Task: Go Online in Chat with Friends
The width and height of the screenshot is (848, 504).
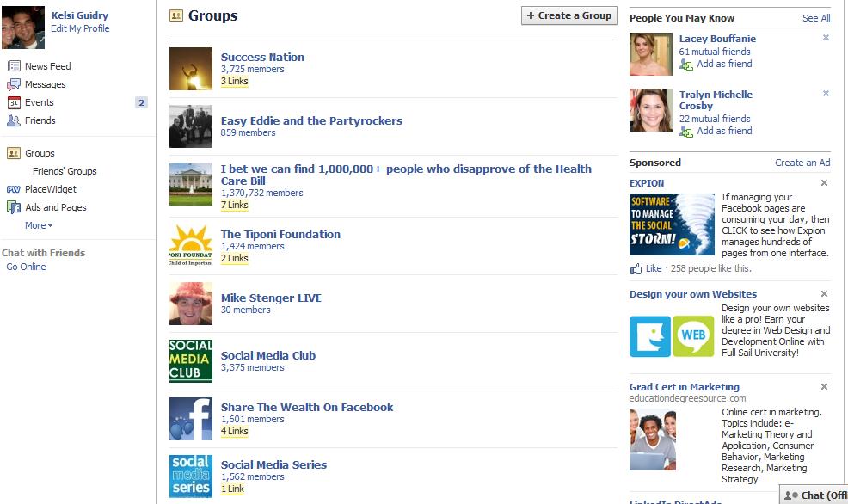Action: click(x=25, y=267)
